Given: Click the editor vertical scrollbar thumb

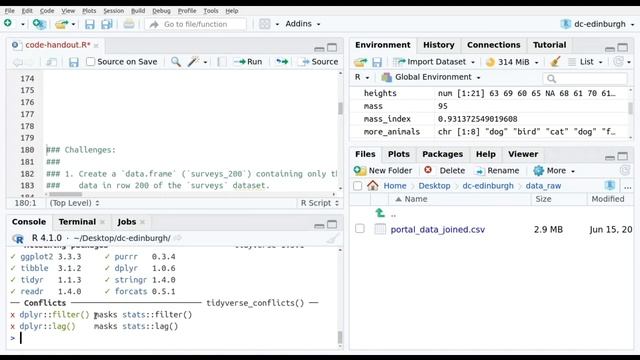Looking at the screenshot, I should coord(340,108).
